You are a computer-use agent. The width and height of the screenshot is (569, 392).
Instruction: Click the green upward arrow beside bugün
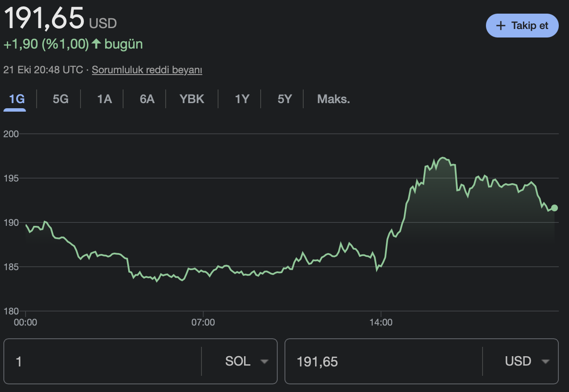click(96, 43)
